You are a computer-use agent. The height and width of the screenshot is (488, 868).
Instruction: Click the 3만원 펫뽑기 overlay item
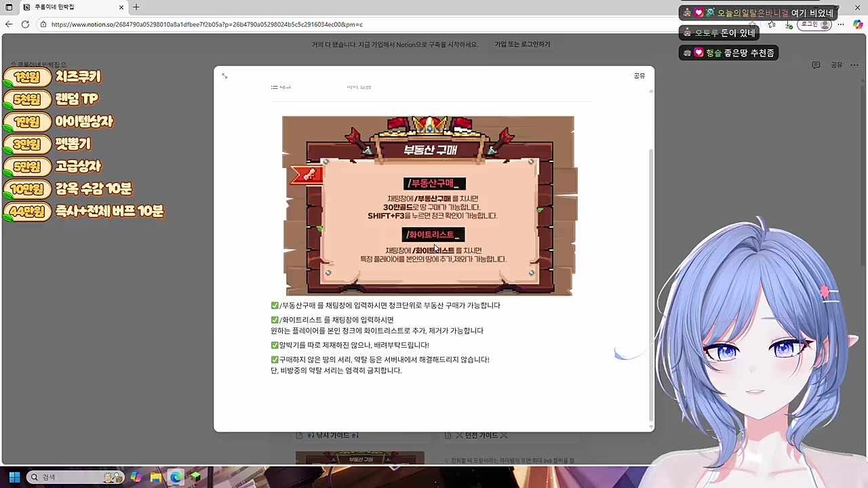coord(47,144)
